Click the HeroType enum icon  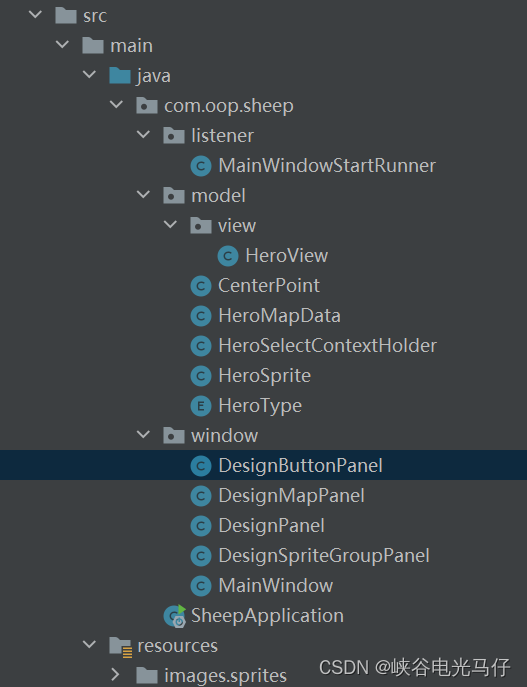pyautogui.click(x=201, y=406)
